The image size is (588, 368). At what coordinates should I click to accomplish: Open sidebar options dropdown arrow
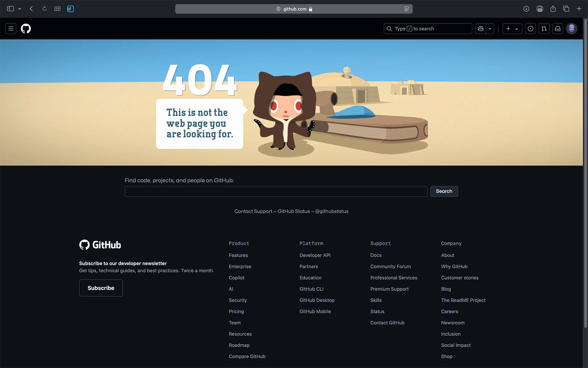[x=19, y=9]
